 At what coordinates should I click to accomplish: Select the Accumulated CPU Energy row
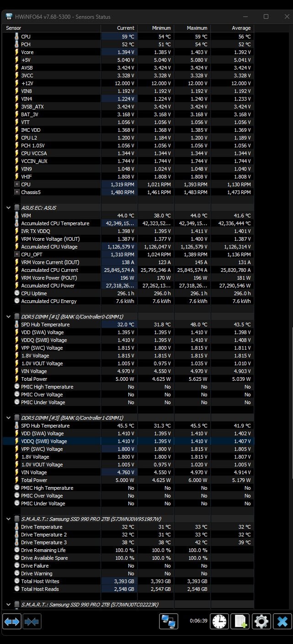click(x=128, y=301)
